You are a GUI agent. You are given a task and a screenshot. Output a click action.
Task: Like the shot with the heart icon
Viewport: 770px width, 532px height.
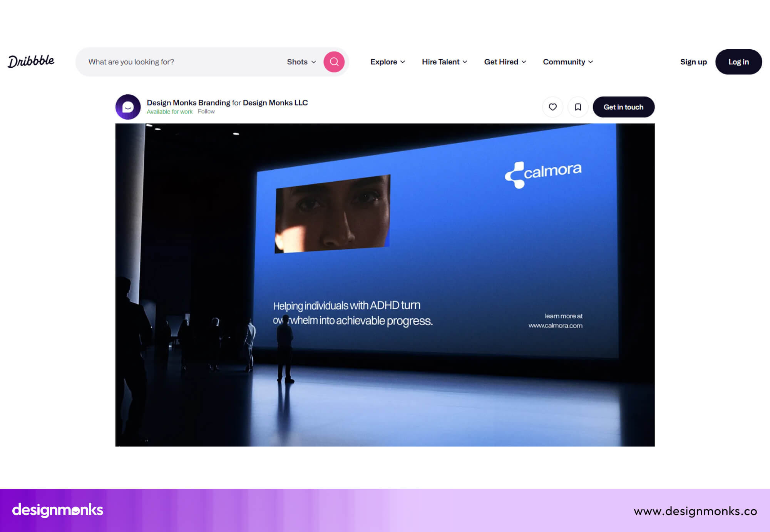click(x=552, y=107)
